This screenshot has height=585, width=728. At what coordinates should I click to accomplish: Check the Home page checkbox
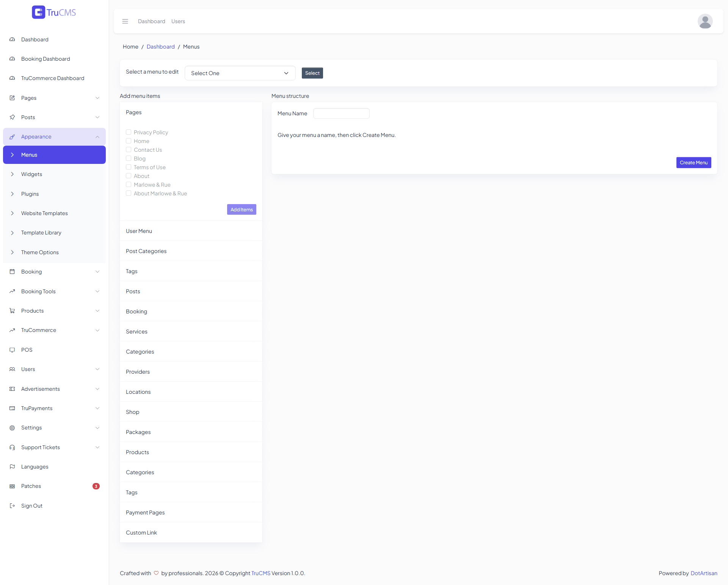pos(129,141)
